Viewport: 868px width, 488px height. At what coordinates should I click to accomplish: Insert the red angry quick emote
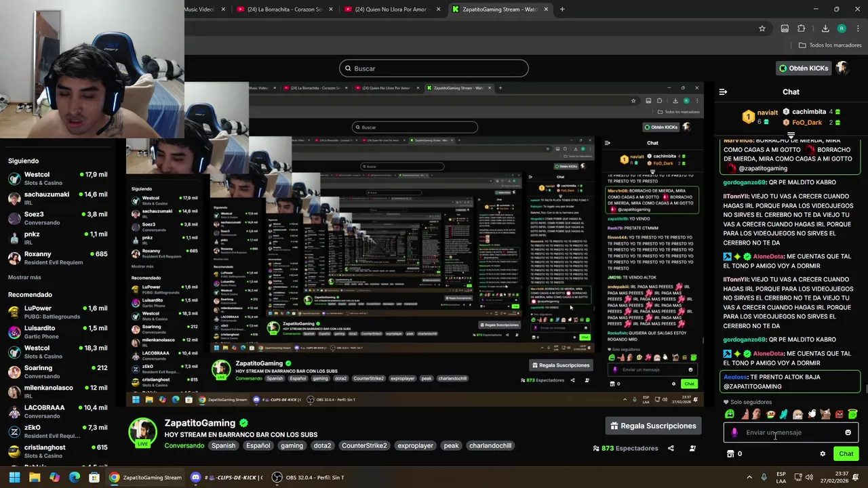(839, 414)
